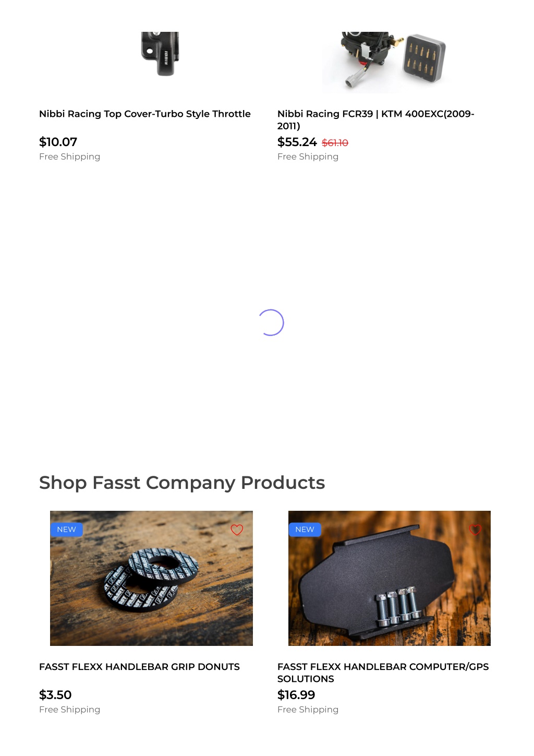
Task: Open Nibbi Racing Top Cover-Turbo Style Throttle
Action: (x=145, y=114)
